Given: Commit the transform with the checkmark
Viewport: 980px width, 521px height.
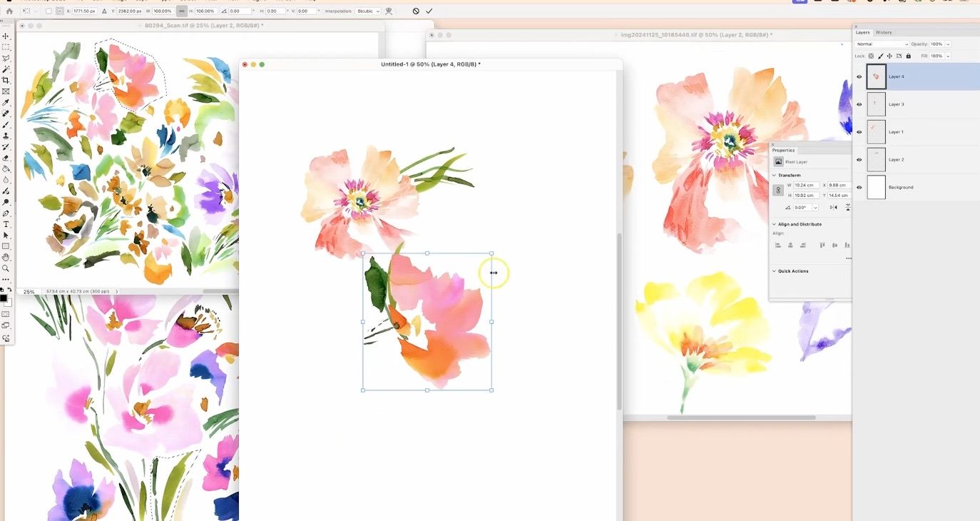Looking at the screenshot, I should click(x=429, y=11).
